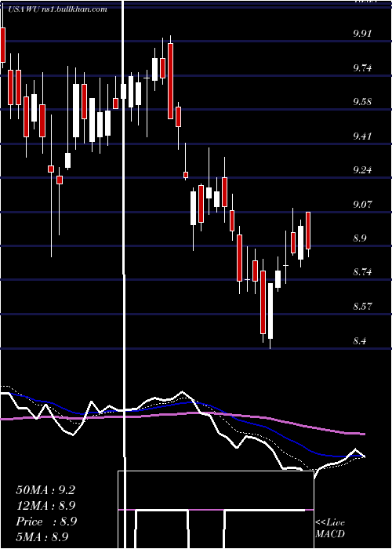Screen dimensions: 392x549
Task: Click the 9.74 price axis label
Action: coord(362,68)
